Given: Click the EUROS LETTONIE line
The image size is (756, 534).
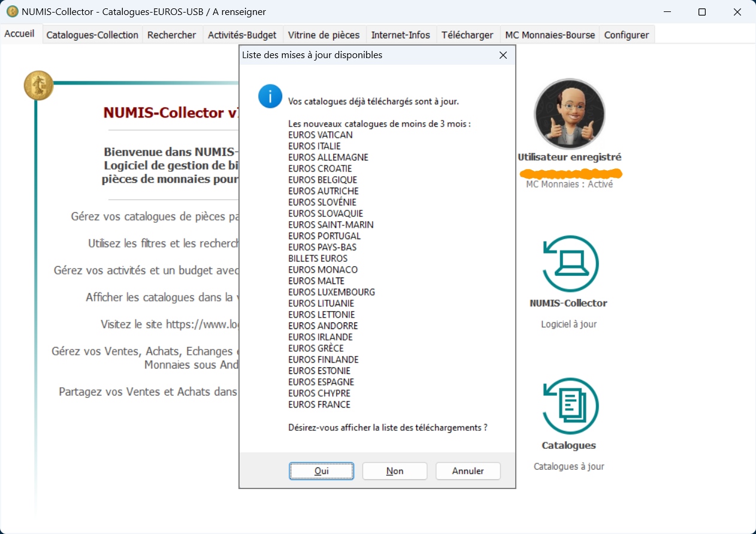Looking at the screenshot, I should click(322, 315).
